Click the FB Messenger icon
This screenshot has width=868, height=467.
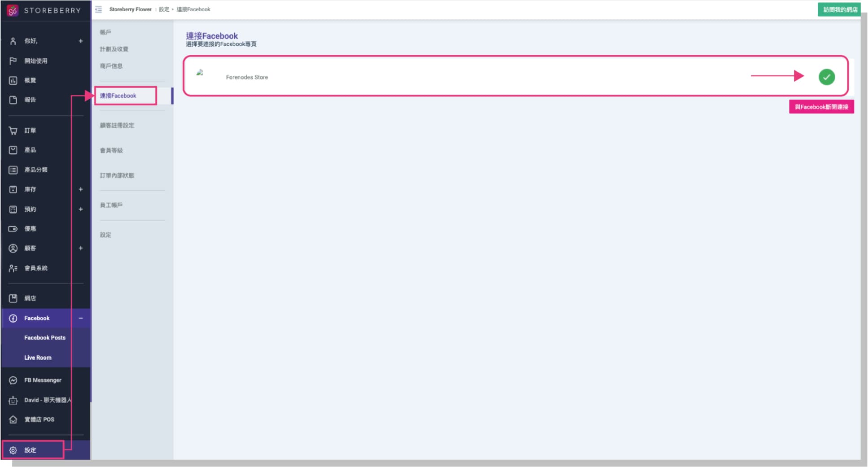pyautogui.click(x=13, y=380)
